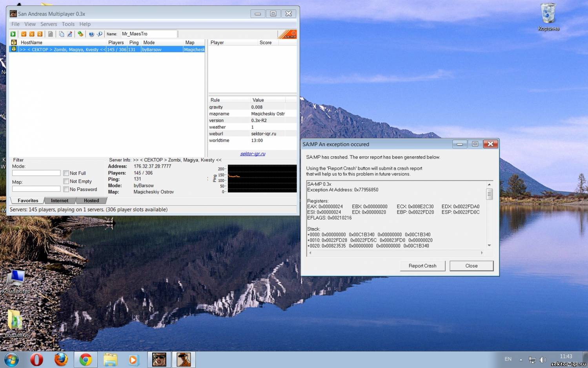Click right arrow of crash report horizontal scrollbar
Image resolution: width=588 pixels, height=368 pixels.
tap(482, 253)
